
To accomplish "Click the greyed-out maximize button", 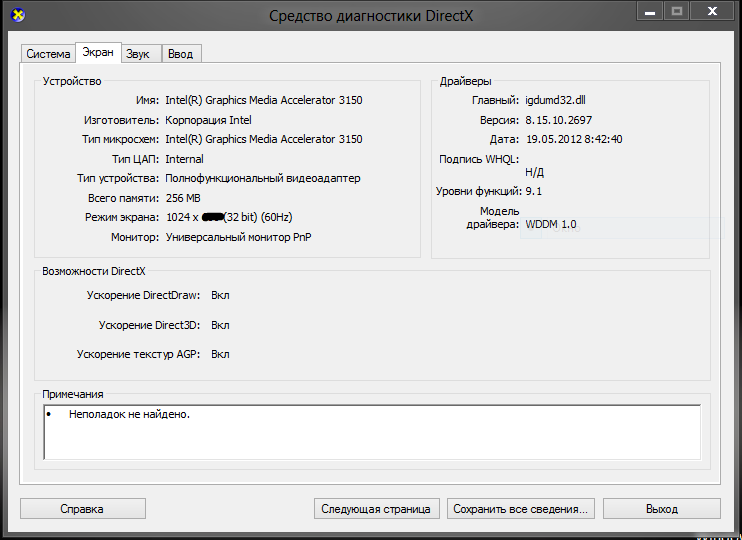I will point(676,12).
